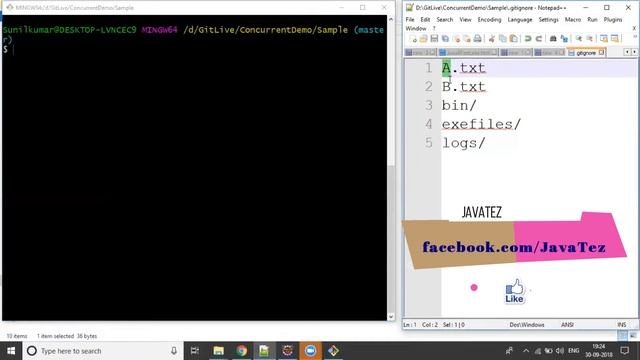Open the Zoom app from the taskbar
640x360 pixels.
pos(310,351)
